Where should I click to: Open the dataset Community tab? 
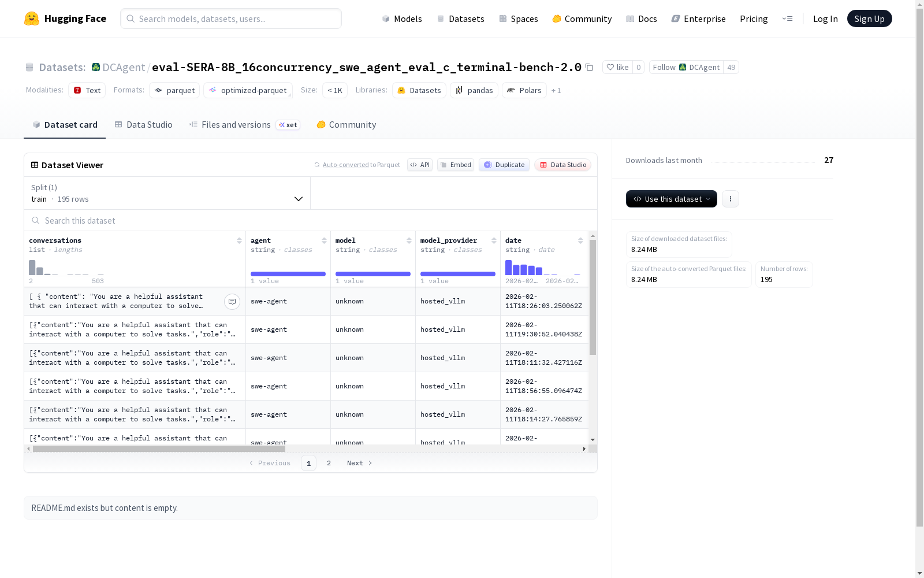click(x=346, y=125)
